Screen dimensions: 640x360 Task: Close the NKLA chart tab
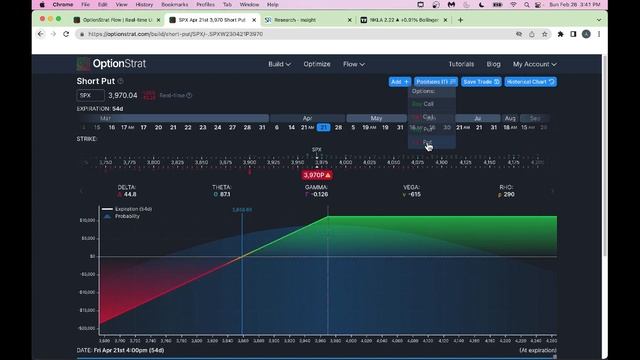[445, 20]
